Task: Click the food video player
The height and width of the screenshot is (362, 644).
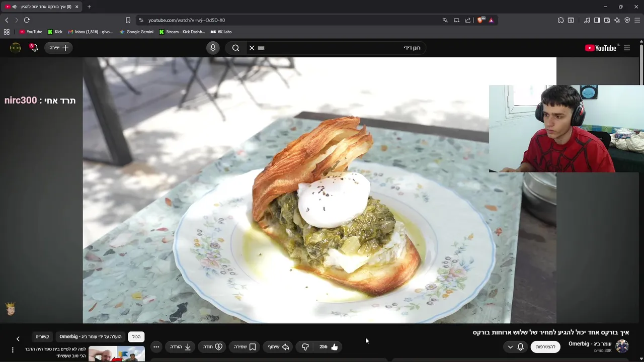Action: pyautogui.click(x=319, y=190)
